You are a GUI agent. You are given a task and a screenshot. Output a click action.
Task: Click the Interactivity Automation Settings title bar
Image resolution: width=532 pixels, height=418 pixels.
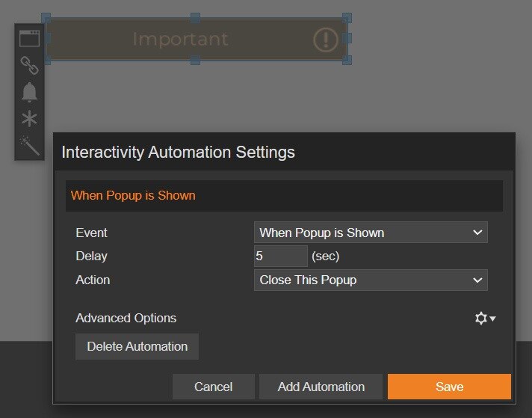click(x=283, y=153)
